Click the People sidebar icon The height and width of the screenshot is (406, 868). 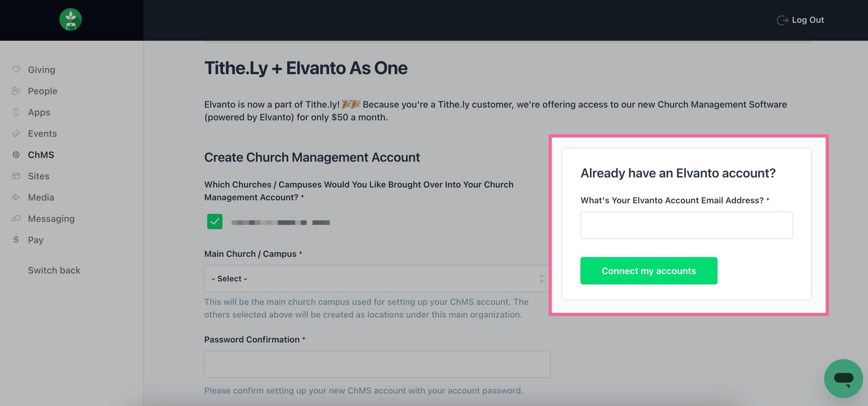pyautogui.click(x=16, y=91)
